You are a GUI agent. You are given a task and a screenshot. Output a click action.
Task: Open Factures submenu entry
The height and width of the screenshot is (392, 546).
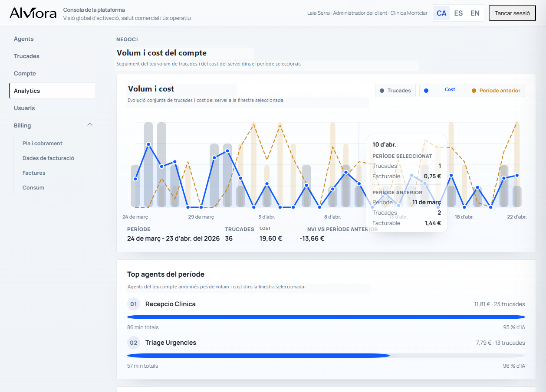point(34,173)
